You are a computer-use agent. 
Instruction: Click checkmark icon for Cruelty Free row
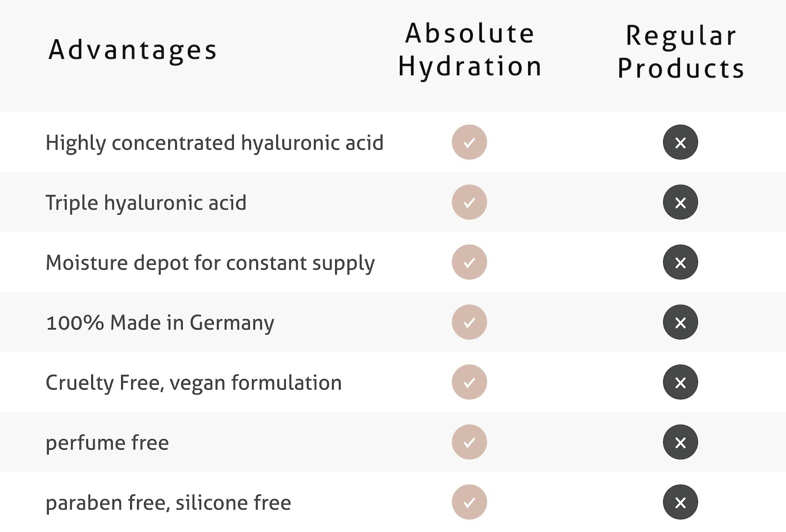tap(469, 382)
